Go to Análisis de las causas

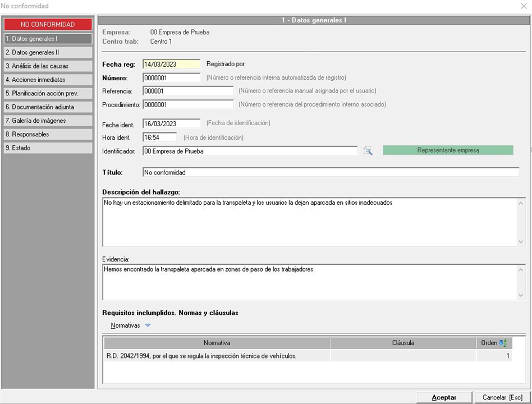coord(48,66)
